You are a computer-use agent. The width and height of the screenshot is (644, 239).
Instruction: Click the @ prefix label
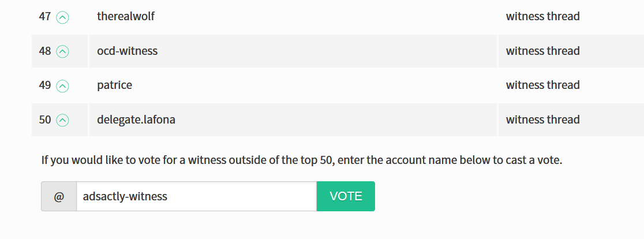[x=59, y=196]
